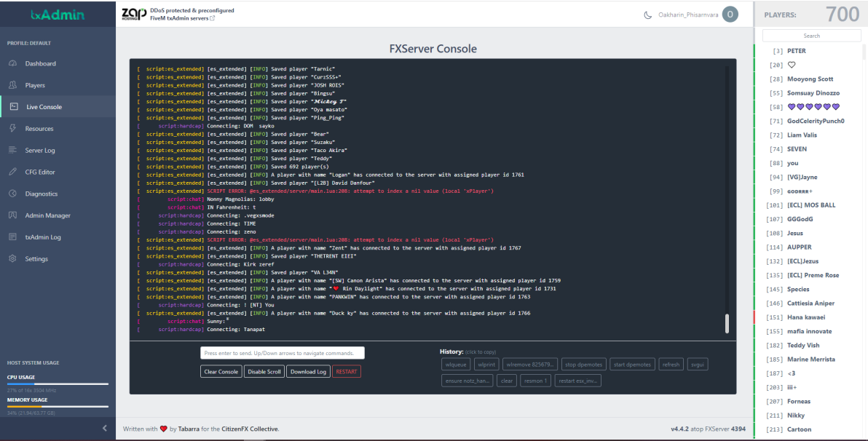
Task: Copy the wlprint history command
Action: click(x=486, y=364)
